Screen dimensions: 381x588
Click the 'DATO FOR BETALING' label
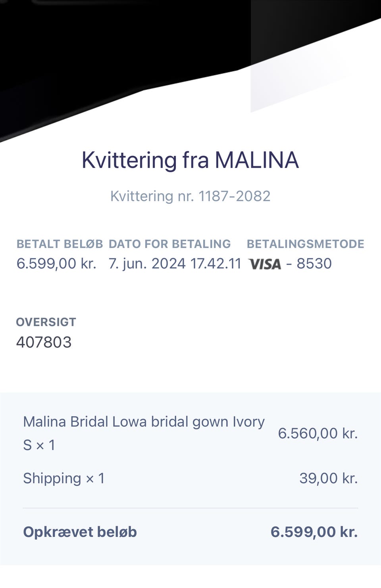pos(169,244)
